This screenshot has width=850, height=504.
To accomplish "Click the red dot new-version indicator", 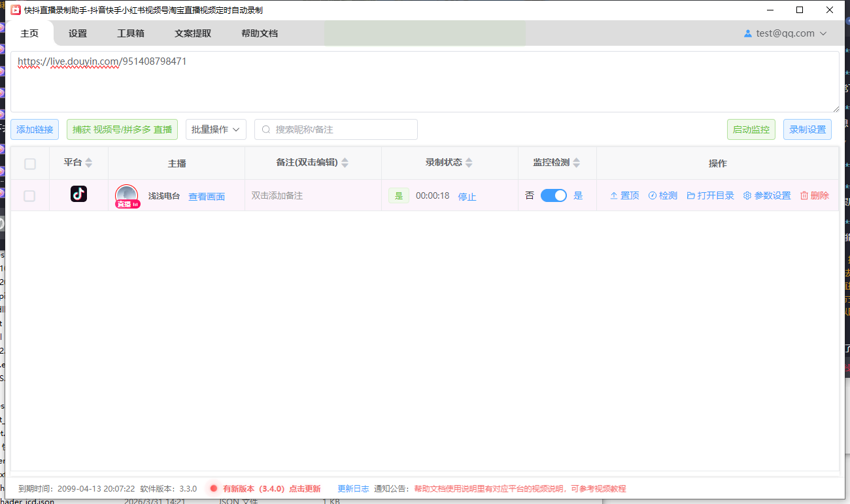I will click(214, 488).
